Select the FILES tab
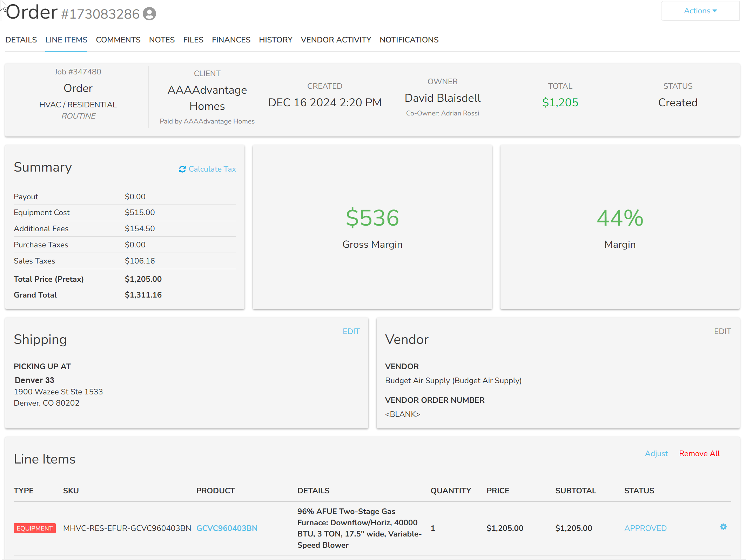This screenshot has height=560, width=746. (193, 40)
